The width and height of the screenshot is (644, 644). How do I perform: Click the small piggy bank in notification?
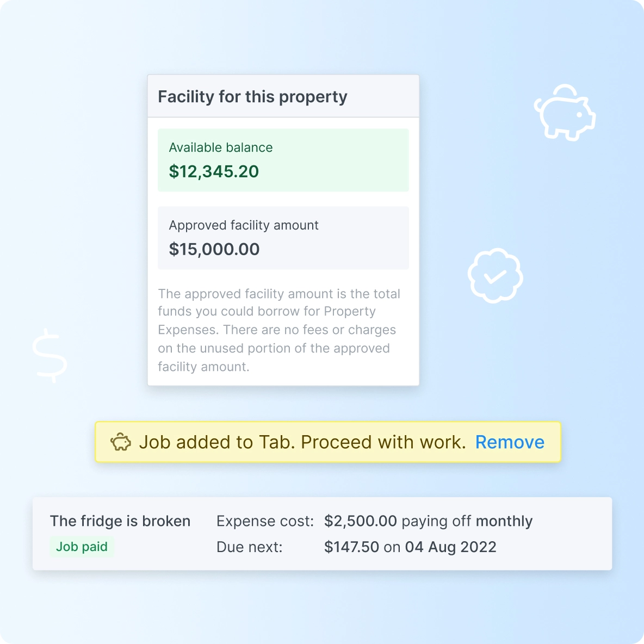[121, 442]
